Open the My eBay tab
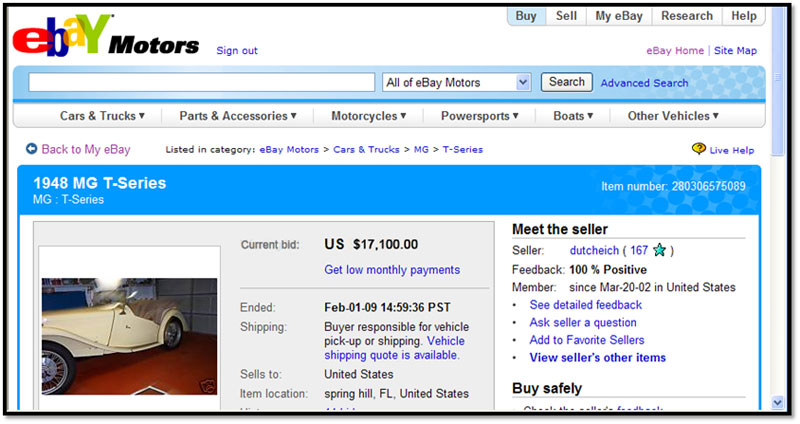 tap(619, 16)
